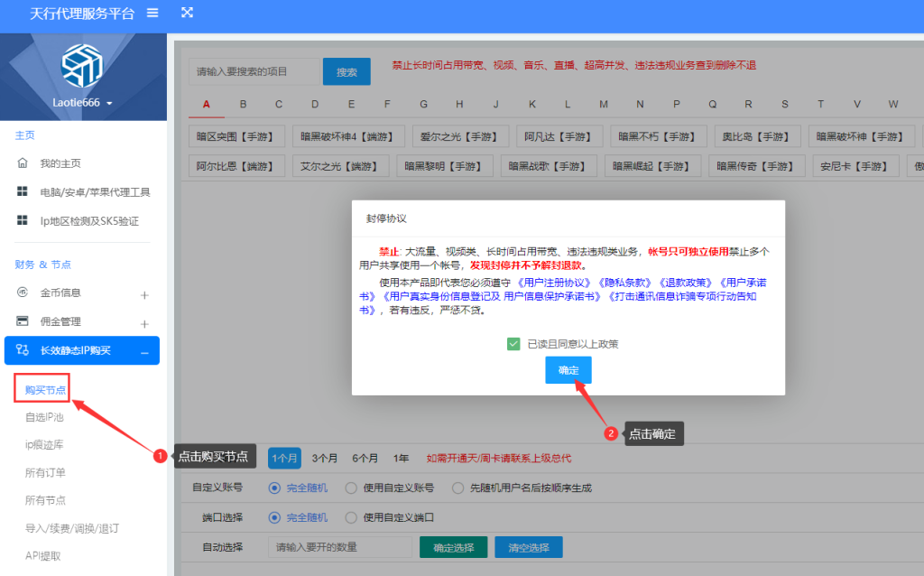Click the 金币信息 coin icon

pos(23,292)
